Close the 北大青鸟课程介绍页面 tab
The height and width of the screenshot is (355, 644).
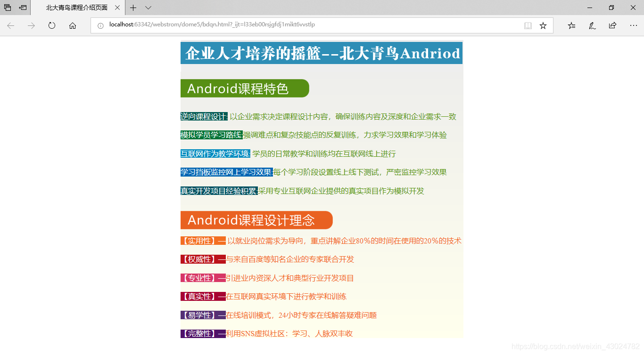coord(117,8)
